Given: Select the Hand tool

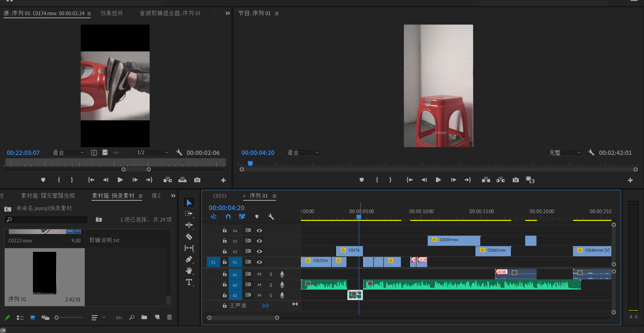Looking at the screenshot, I should [189, 271].
